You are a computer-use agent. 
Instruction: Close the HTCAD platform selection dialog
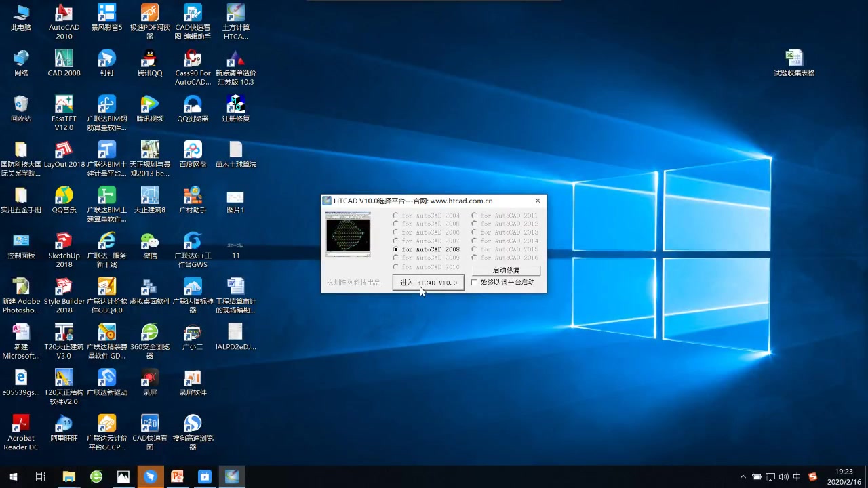pyautogui.click(x=538, y=201)
